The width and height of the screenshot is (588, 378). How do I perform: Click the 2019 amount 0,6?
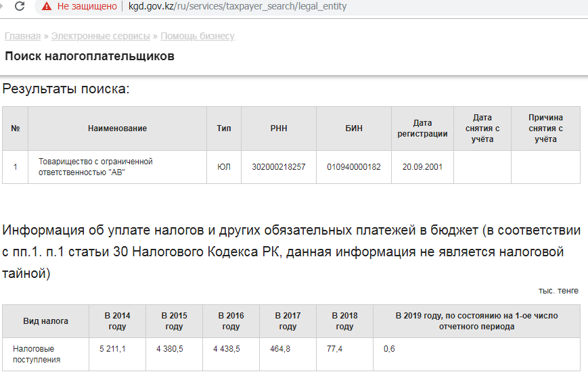389,349
